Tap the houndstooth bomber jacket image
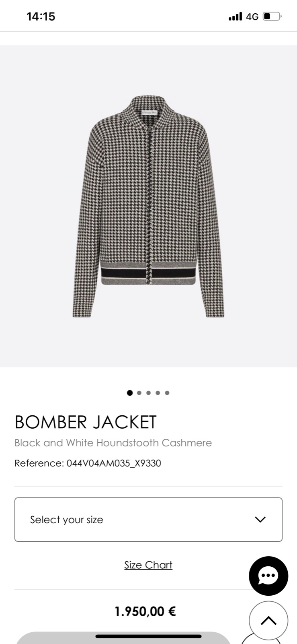This screenshot has height=644, width=297. click(148, 206)
